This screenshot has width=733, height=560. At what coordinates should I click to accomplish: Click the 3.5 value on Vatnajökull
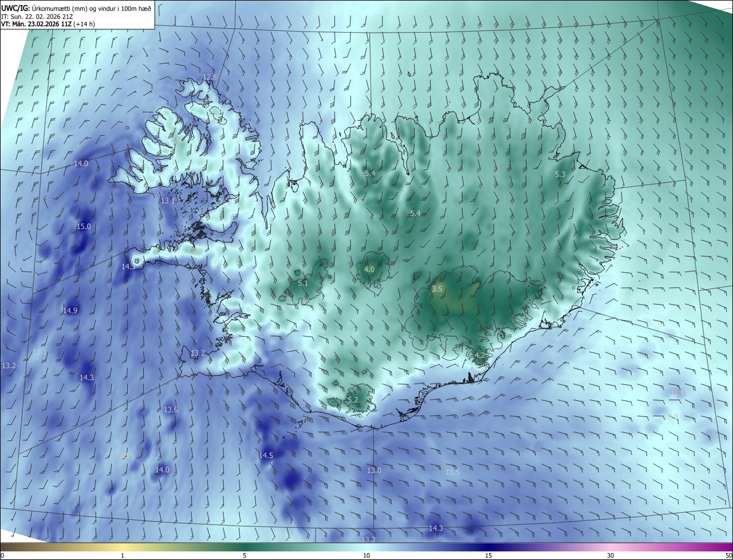pos(437,289)
